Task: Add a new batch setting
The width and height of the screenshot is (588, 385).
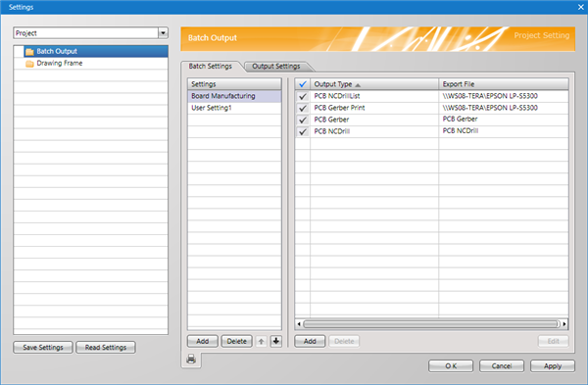Action: click(x=203, y=341)
